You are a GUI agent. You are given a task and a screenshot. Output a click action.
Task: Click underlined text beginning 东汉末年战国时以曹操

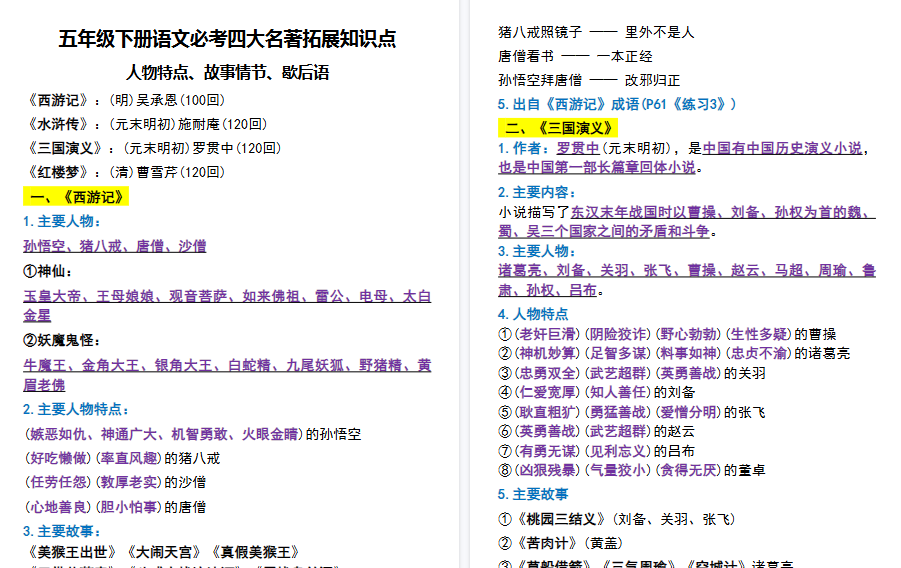tap(687, 222)
